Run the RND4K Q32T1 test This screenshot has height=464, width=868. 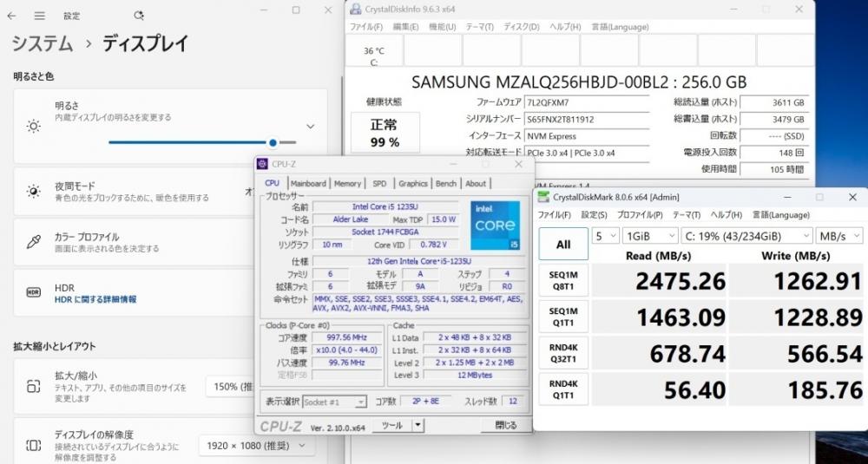pyautogui.click(x=563, y=353)
